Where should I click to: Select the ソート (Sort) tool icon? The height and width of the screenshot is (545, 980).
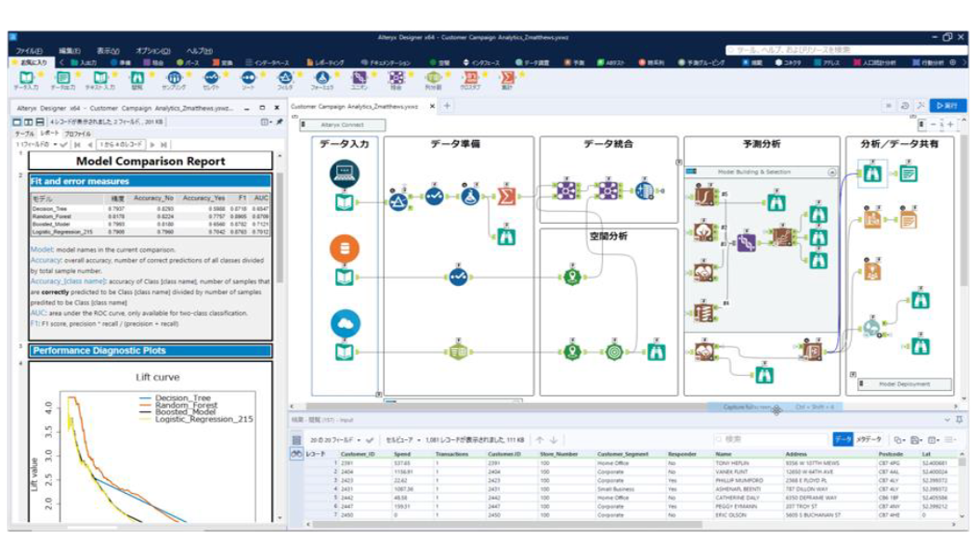pos(248,77)
